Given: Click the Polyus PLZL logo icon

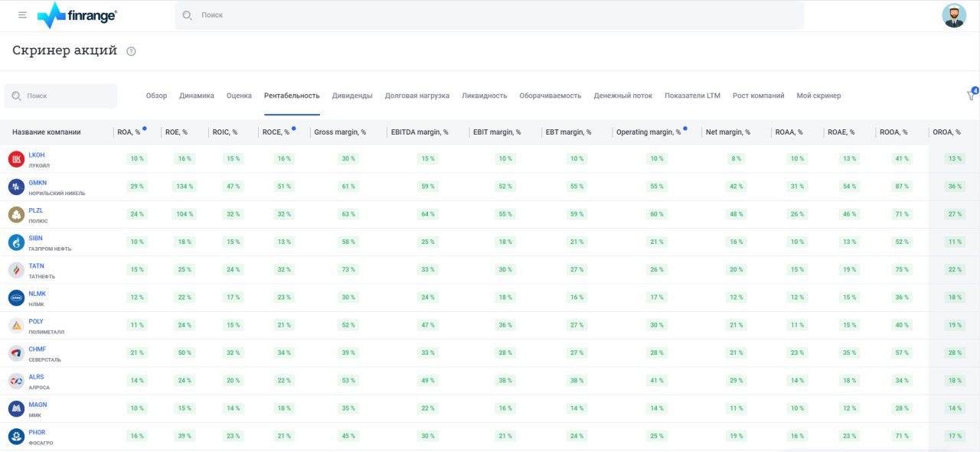Looking at the screenshot, I should pyautogui.click(x=16, y=214).
